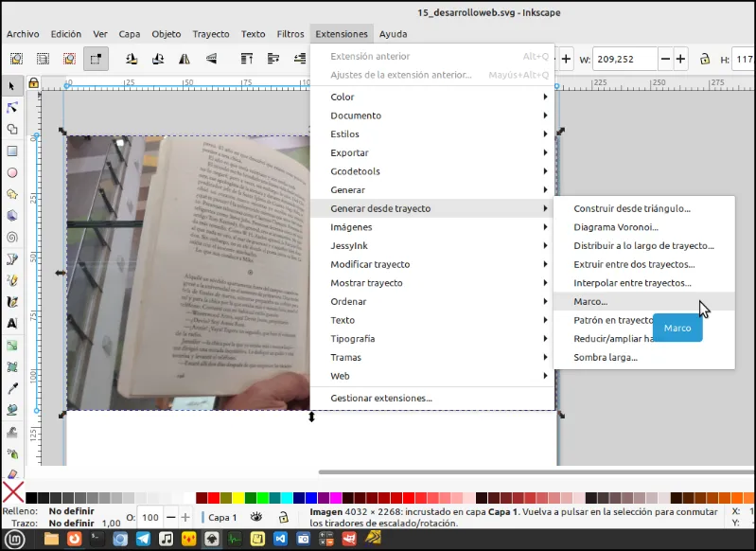Select the Color picker dropper tool
Screen dimensions: 756x551
pos(12,388)
